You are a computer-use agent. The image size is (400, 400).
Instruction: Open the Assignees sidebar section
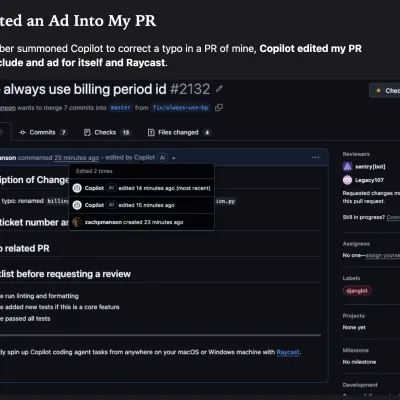pos(356,244)
